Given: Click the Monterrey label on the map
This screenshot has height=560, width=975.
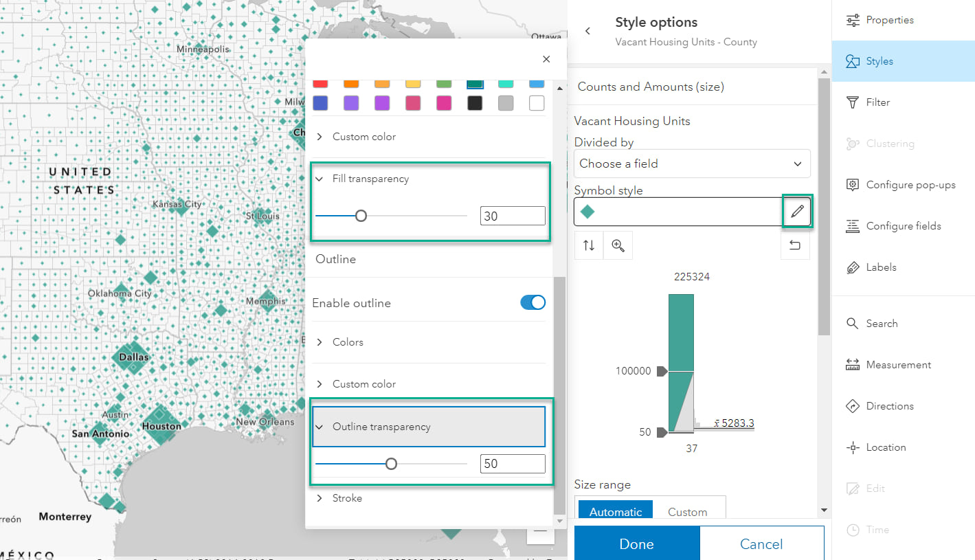Looking at the screenshot, I should pos(65,517).
